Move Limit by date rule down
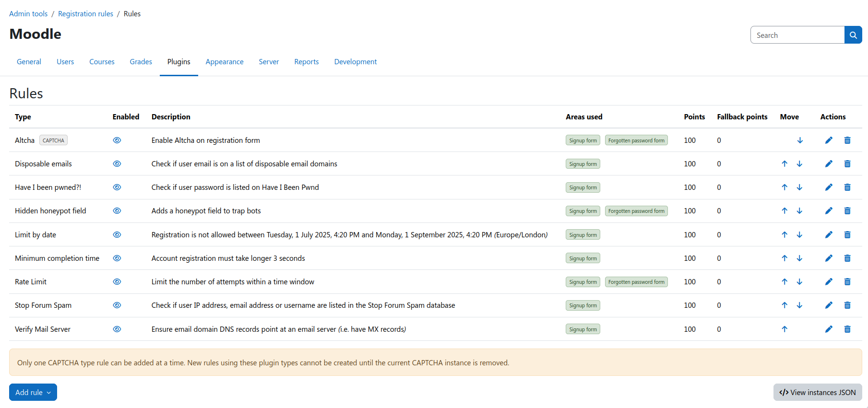This screenshot has width=868, height=408. [x=799, y=235]
